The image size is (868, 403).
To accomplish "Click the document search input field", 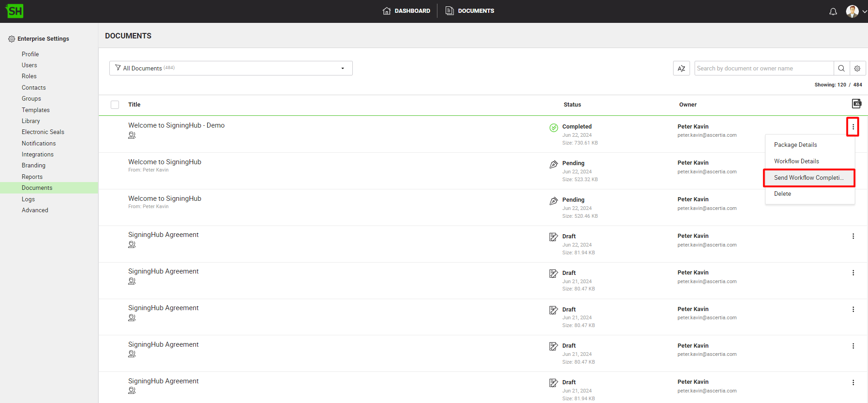I will (763, 68).
